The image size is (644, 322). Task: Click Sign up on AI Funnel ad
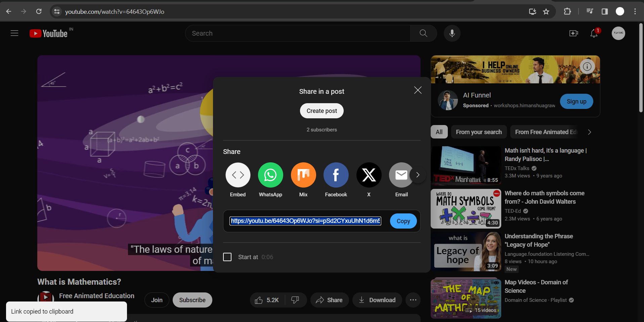tap(576, 102)
